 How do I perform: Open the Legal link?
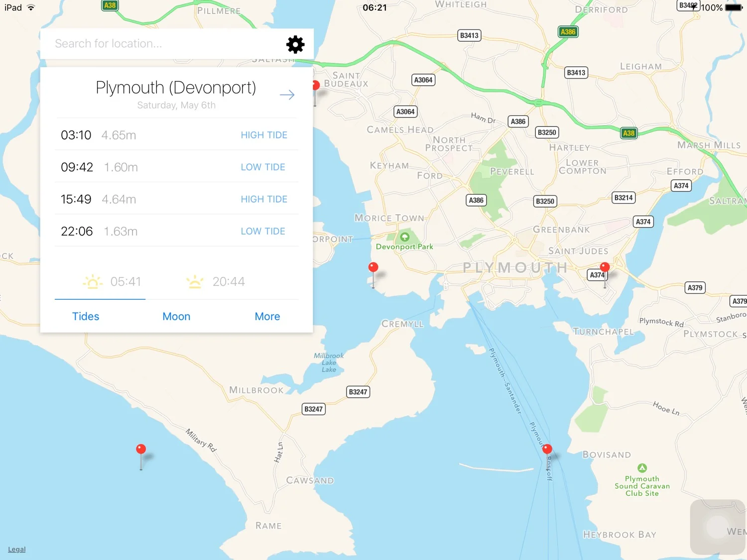(17, 550)
